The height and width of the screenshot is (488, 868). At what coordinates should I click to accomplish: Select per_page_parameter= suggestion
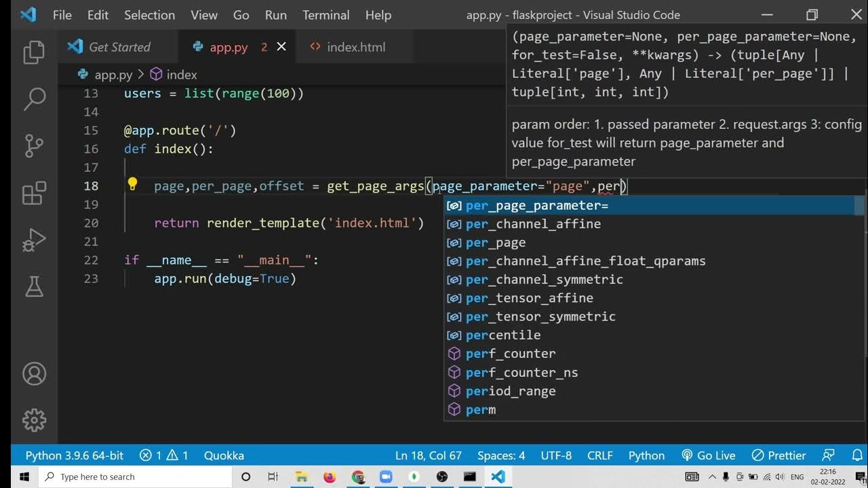[536, 205]
